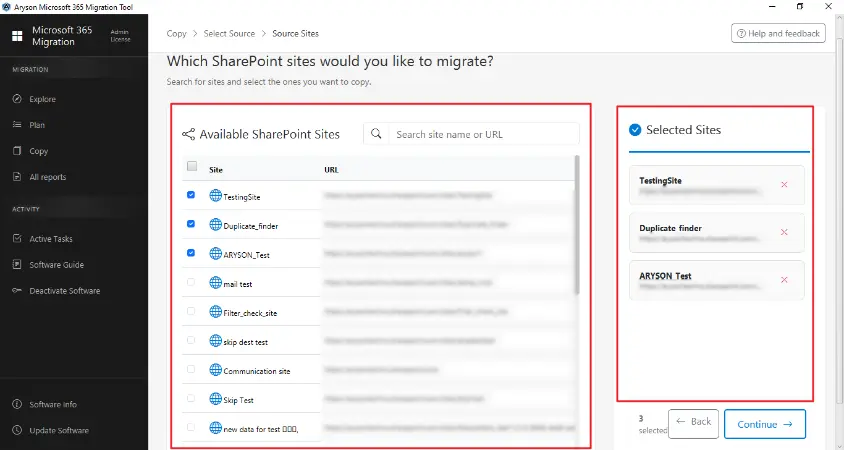Click the 'Communication site' site name
This screenshot has height=450, width=844.
(x=257, y=371)
